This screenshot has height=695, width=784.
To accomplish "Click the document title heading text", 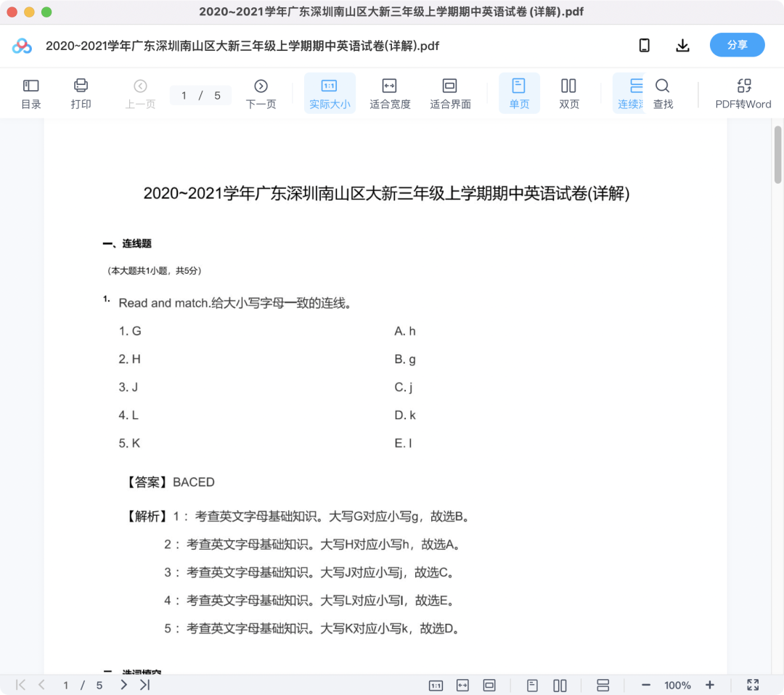I will pos(386,193).
